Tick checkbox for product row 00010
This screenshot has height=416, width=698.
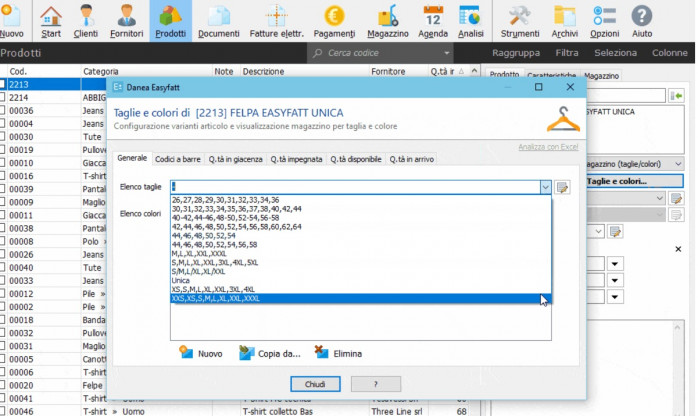click(x=3, y=163)
